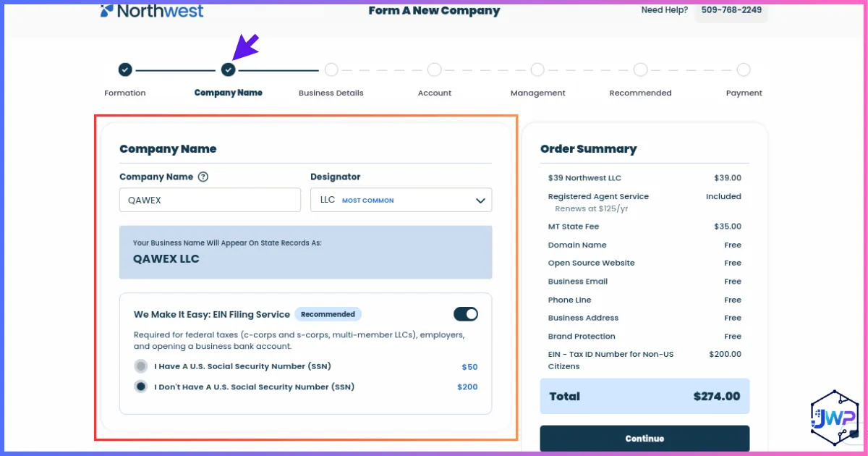The width and height of the screenshot is (868, 456).
Task: Click the Payment step circle
Action: pyautogui.click(x=744, y=69)
